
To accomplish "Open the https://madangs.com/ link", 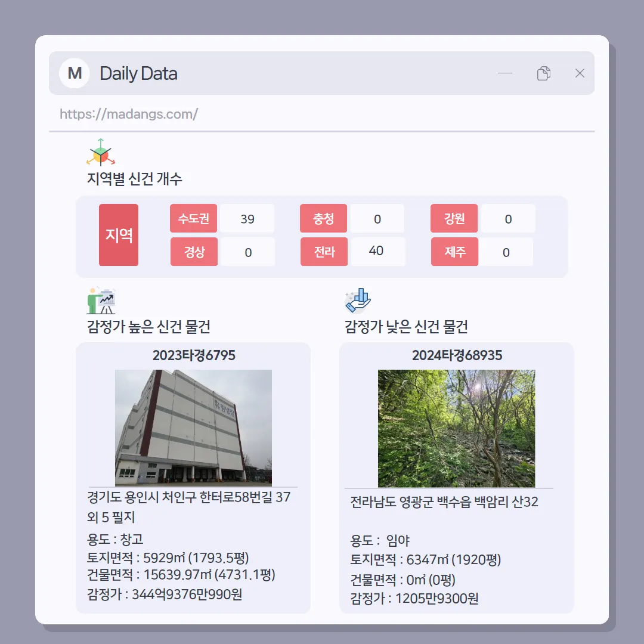I will click(x=129, y=114).
